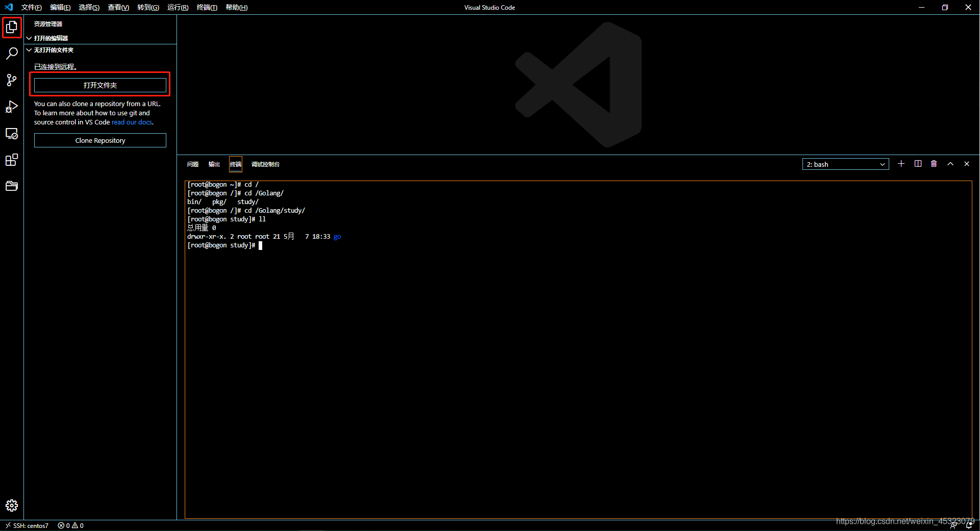Open the Extensions view

pos(12,160)
